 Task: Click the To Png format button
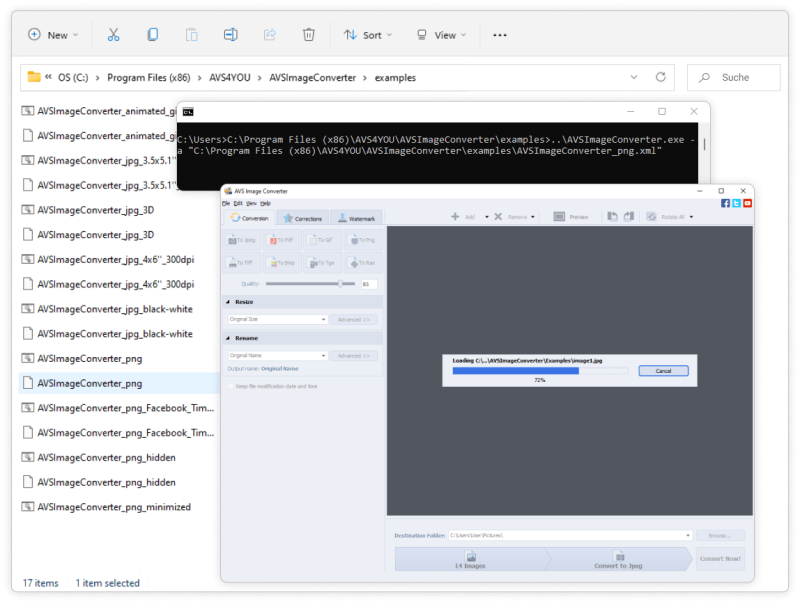(x=363, y=240)
